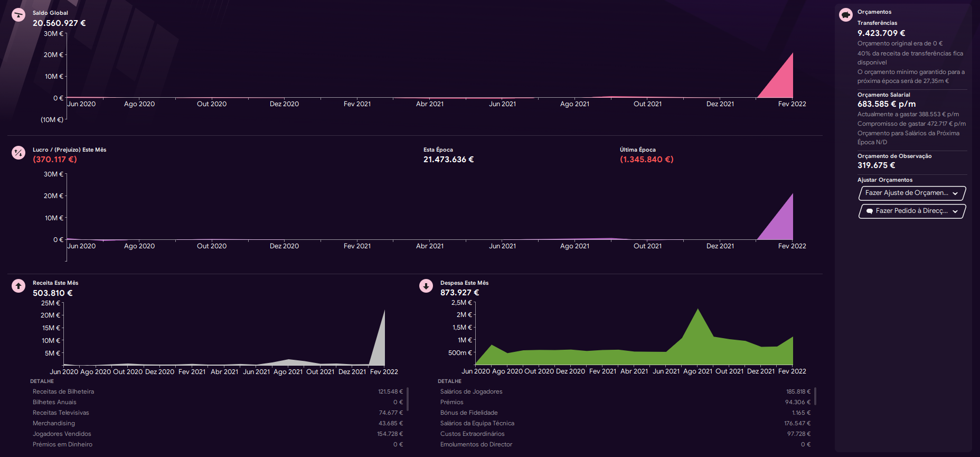This screenshot has height=457, width=980.
Task: Click the monthly loss value (370.117 €)
Action: point(55,160)
